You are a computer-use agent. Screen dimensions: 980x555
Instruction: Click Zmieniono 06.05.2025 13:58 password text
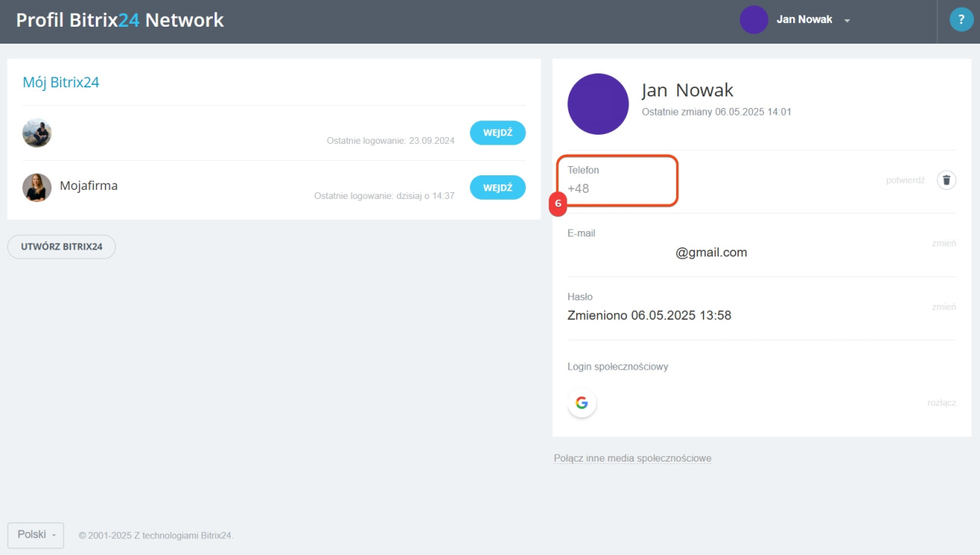(649, 315)
